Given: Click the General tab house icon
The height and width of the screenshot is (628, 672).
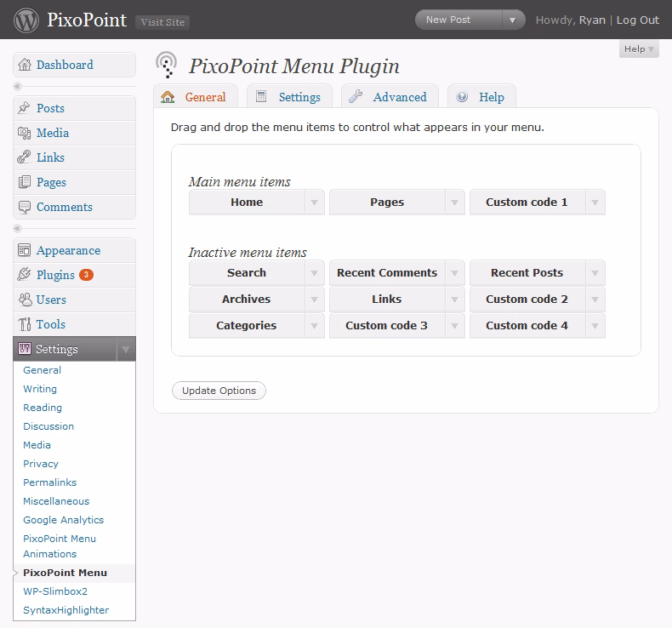Looking at the screenshot, I should pyautogui.click(x=168, y=97).
